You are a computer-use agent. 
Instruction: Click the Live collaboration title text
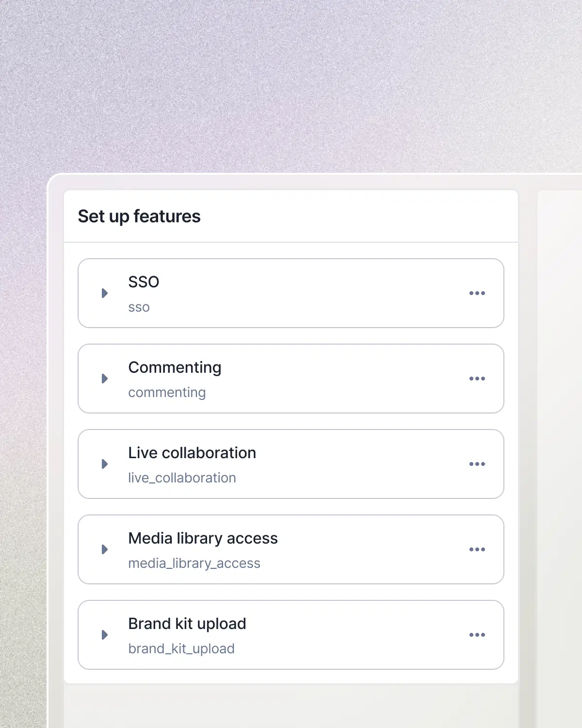[192, 453]
